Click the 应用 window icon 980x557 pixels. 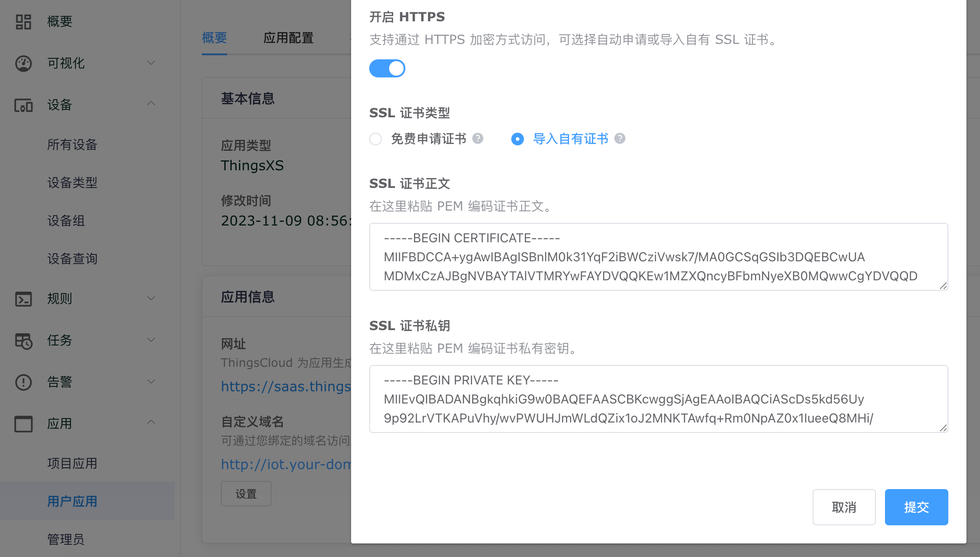point(24,424)
